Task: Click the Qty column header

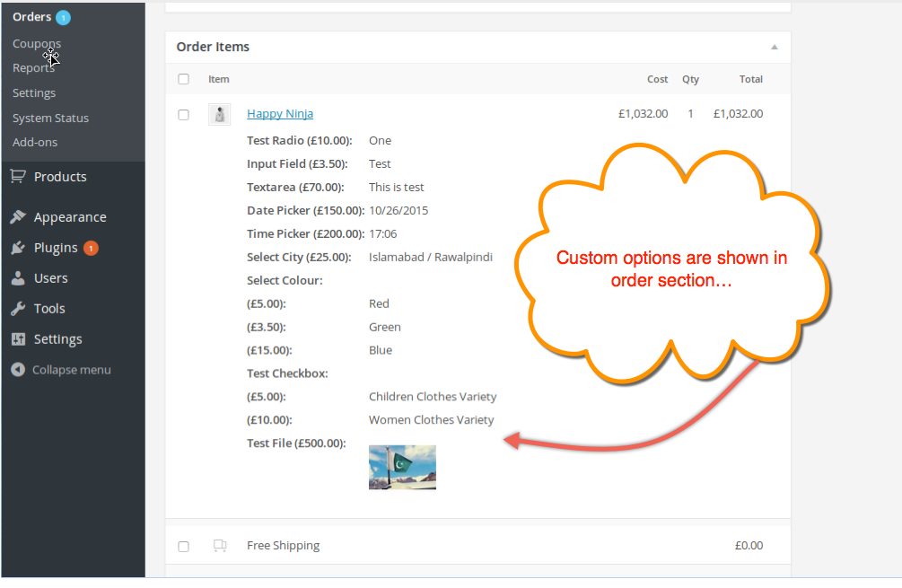Action: click(x=690, y=79)
